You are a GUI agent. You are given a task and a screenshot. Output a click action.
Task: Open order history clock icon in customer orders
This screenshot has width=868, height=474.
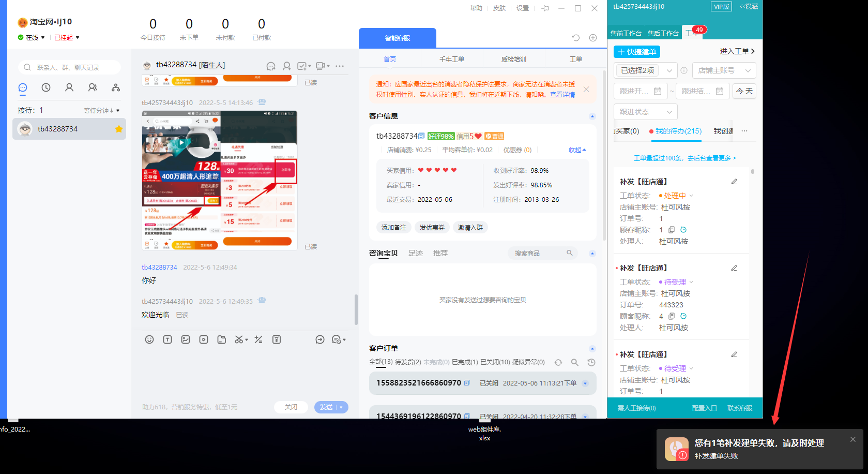pyautogui.click(x=591, y=362)
